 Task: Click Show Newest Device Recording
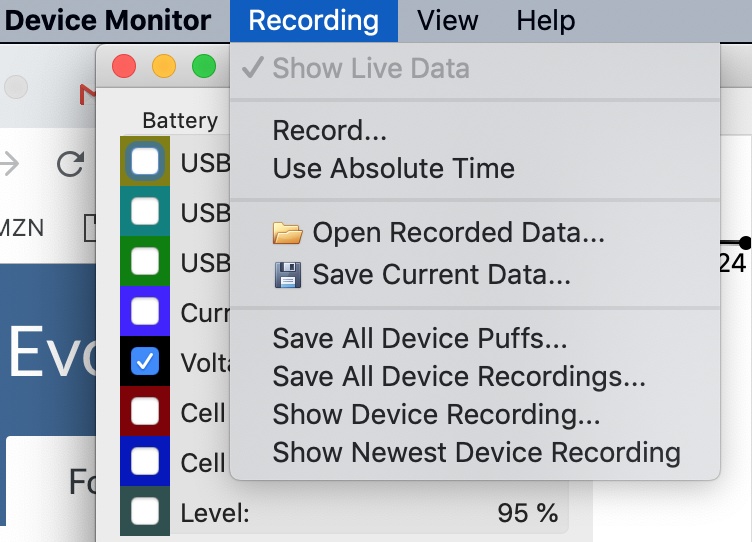point(476,452)
